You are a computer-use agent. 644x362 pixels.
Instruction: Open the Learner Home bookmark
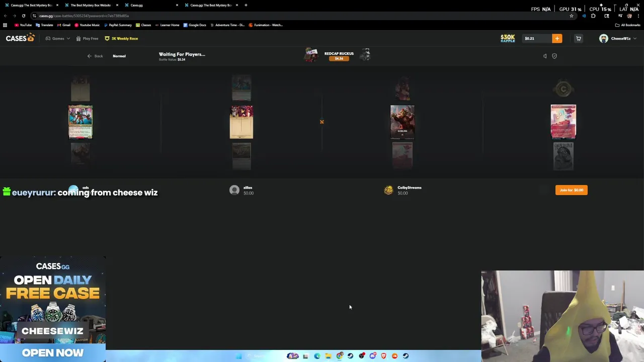pyautogui.click(x=168, y=25)
